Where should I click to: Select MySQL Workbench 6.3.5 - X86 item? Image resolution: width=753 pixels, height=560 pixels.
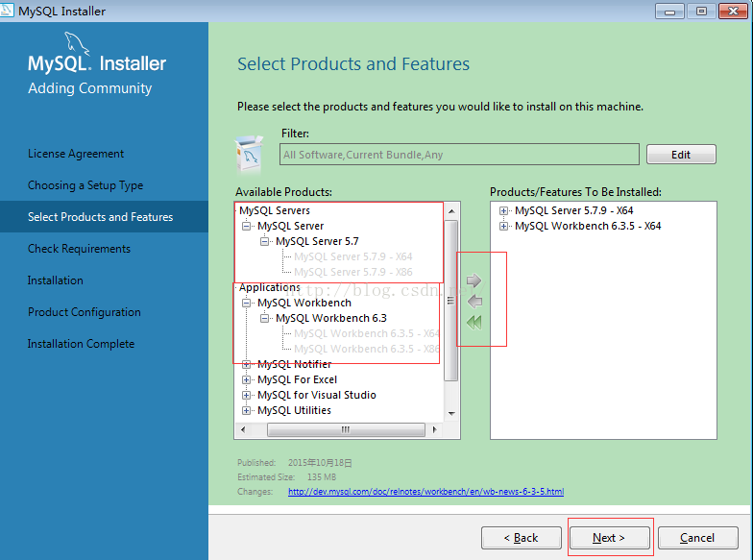click(x=367, y=349)
